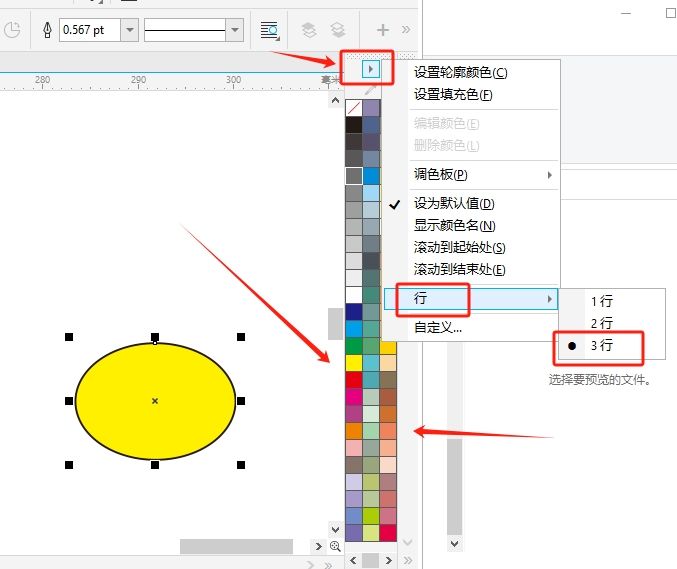The height and width of the screenshot is (569, 677).
Task: Click the 0.567 pt outline width field
Action: [90, 30]
